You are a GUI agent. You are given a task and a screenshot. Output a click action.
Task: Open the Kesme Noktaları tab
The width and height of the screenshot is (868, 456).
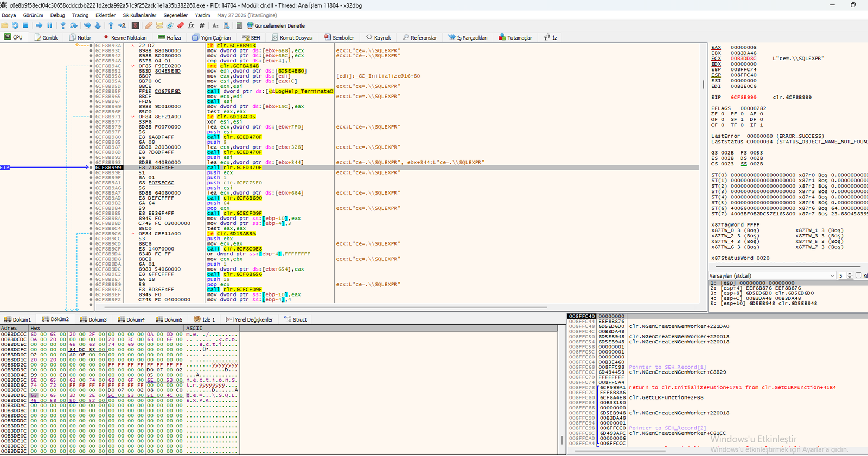point(125,37)
